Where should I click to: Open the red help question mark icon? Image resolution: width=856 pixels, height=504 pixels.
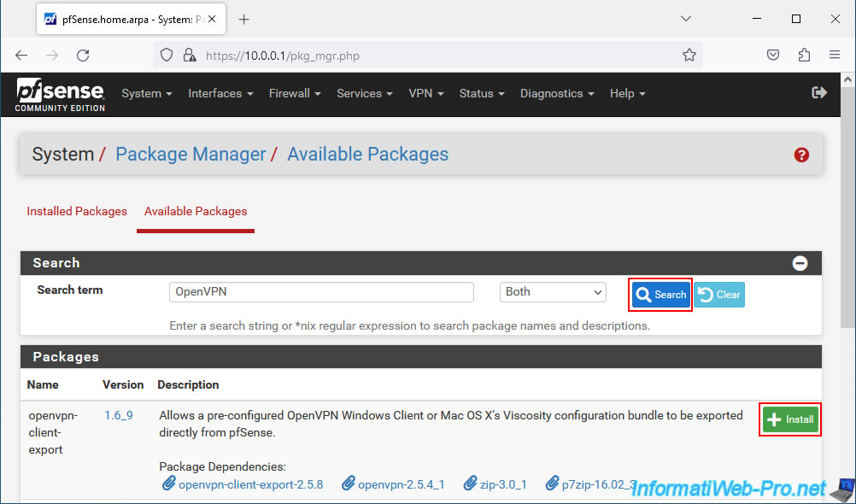tap(801, 155)
